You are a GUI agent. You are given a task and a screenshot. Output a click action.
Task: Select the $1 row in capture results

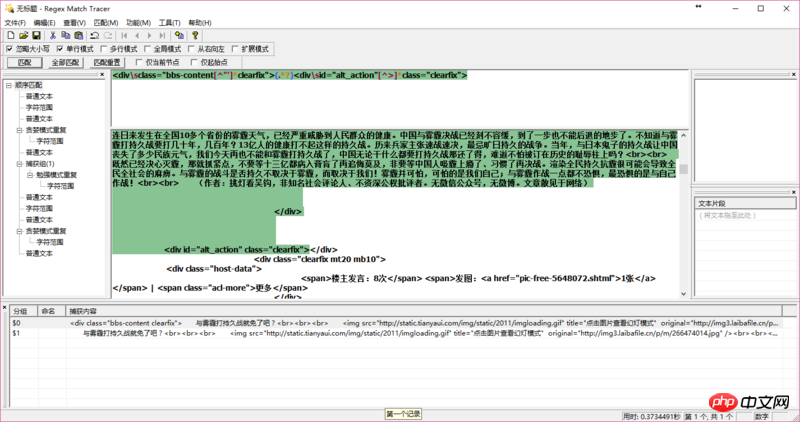396,333
